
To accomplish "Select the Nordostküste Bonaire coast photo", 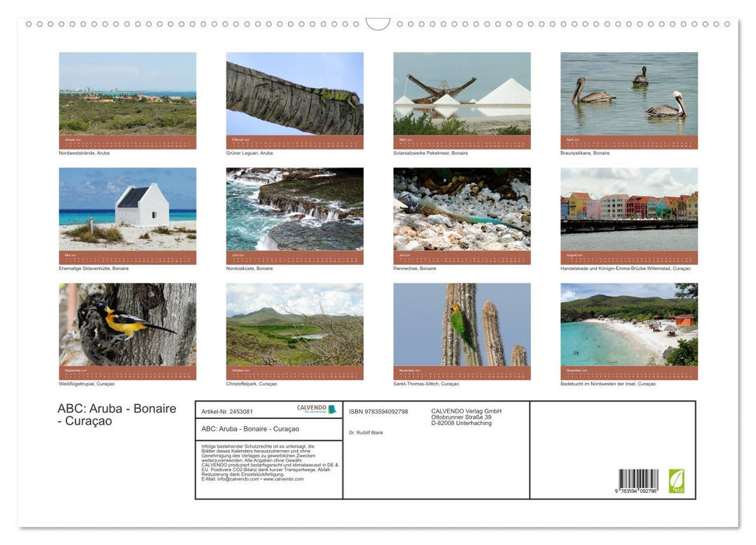I will coord(294,209).
